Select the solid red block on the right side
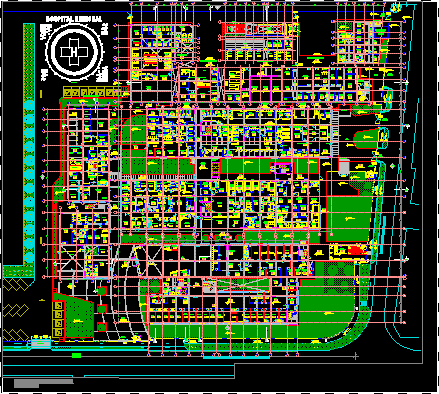The image size is (439, 394). tap(357, 250)
